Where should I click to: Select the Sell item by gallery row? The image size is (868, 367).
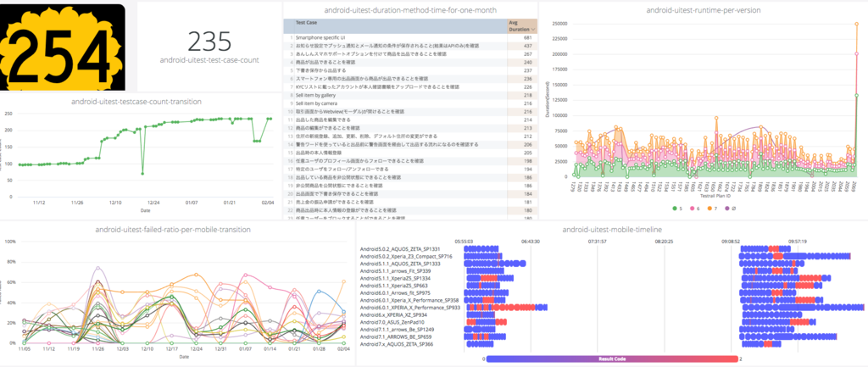410,95
